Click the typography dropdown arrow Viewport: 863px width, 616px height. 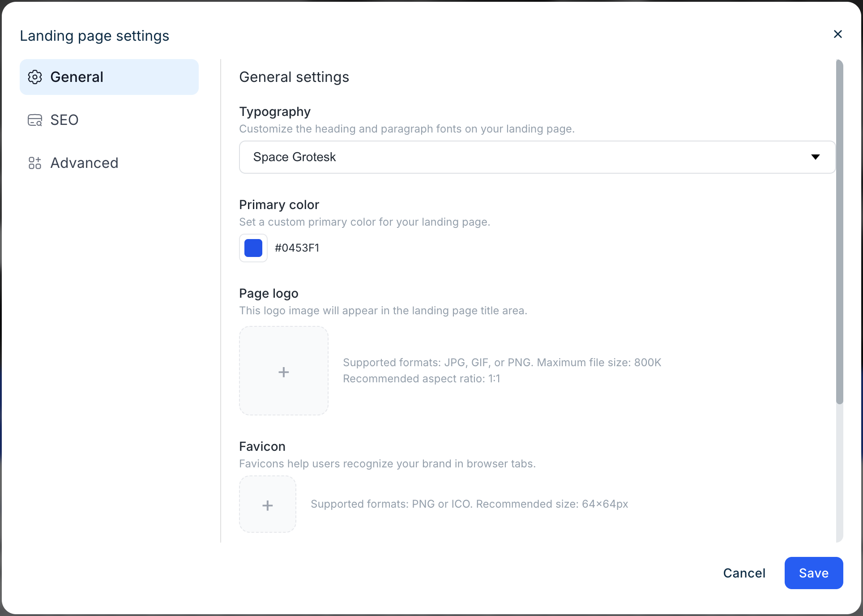pyautogui.click(x=815, y=157)
